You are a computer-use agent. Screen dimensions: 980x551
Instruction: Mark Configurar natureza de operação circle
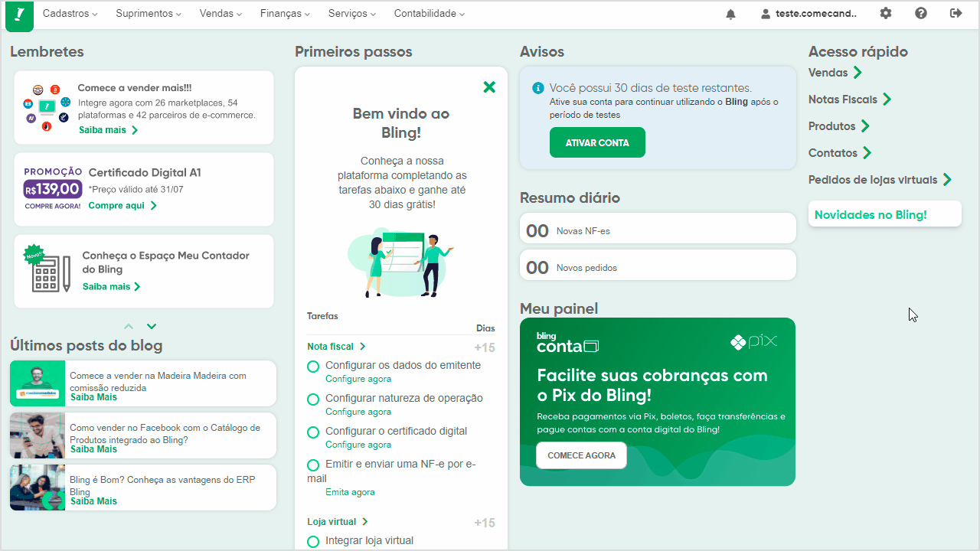[313, 399]
